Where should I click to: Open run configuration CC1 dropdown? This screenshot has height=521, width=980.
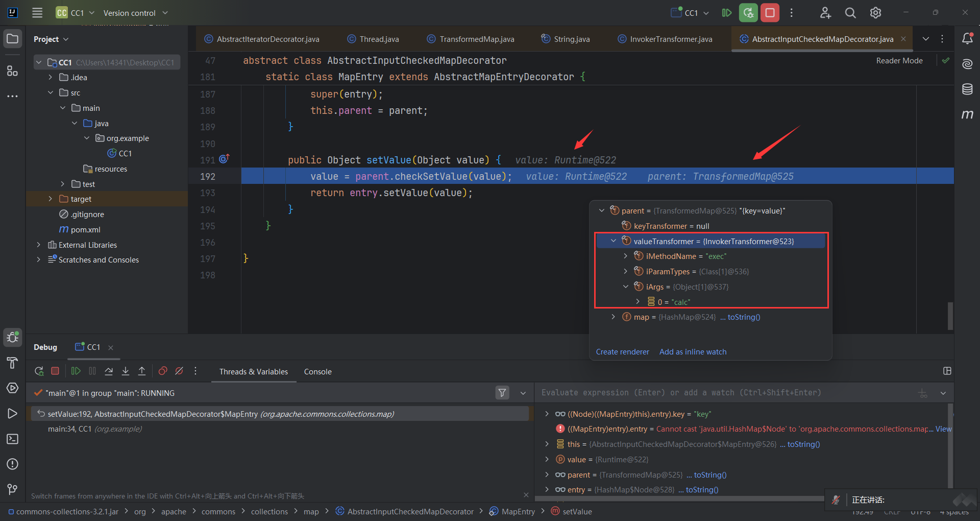click(690, 13)
